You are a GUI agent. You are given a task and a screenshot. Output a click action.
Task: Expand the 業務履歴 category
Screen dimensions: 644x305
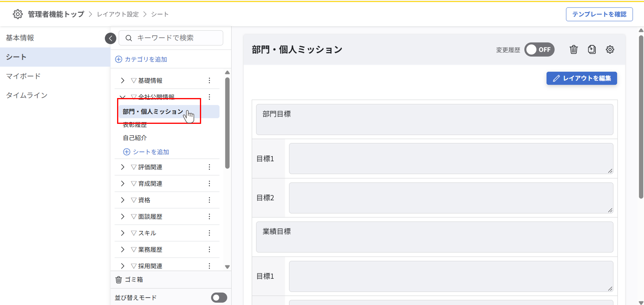point(123,249)
